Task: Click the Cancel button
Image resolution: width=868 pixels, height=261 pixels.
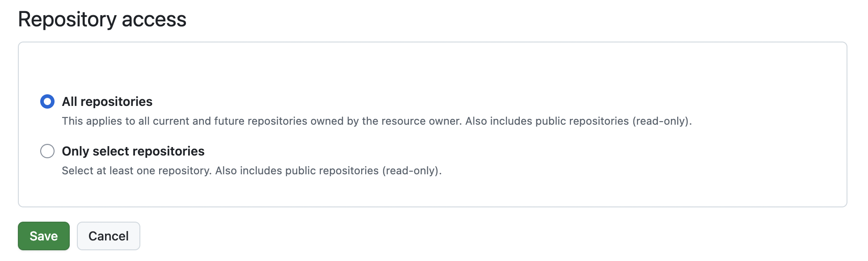Action: pos(109,236)
